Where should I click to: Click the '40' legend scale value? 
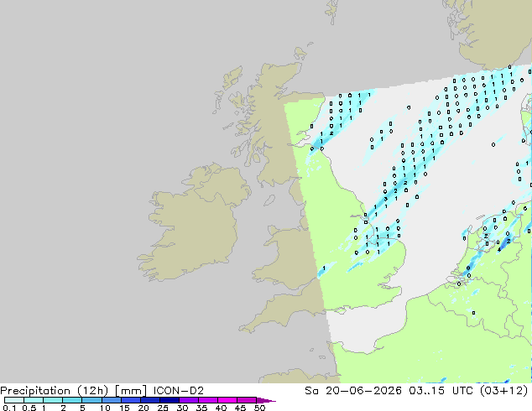[221, 408]
